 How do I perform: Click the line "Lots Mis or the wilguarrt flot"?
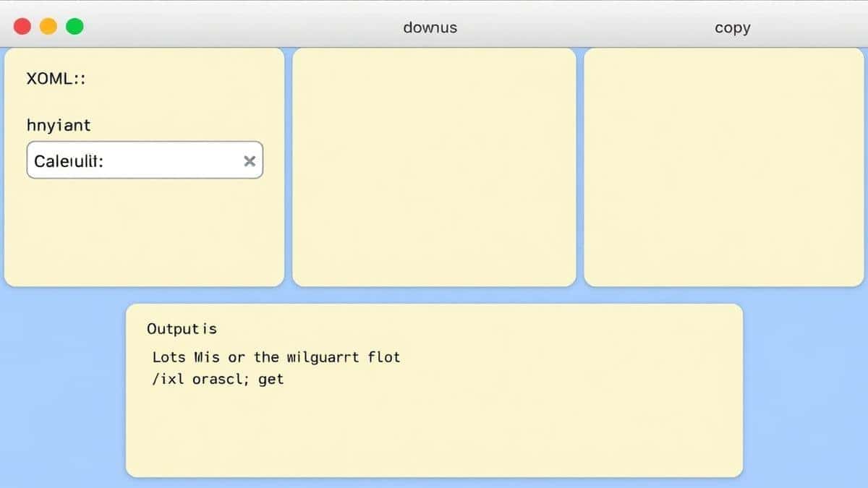click(276, 356)
